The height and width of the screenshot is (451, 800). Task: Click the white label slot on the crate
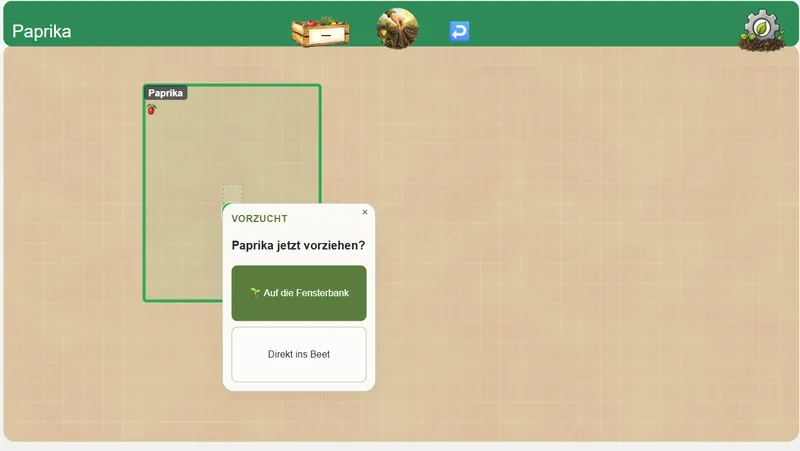(x=326, y=35)
